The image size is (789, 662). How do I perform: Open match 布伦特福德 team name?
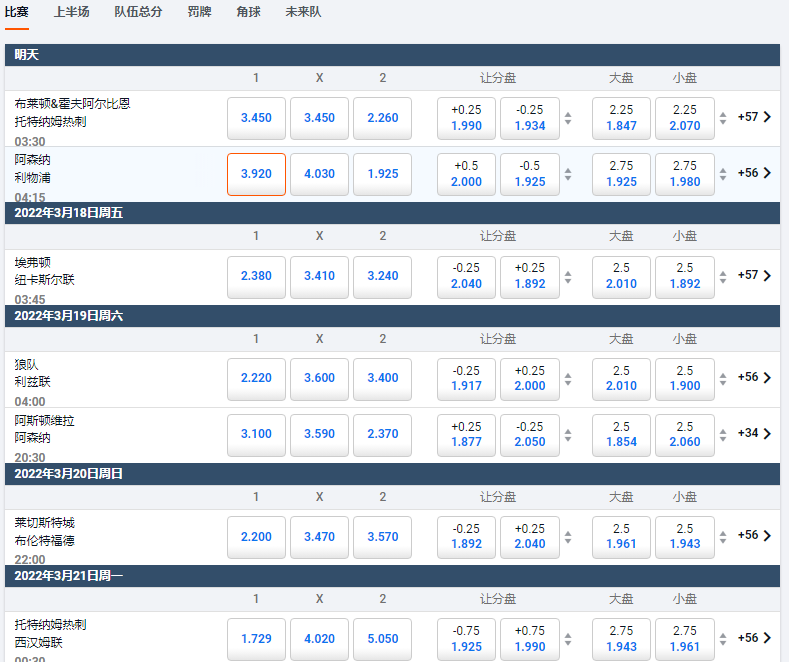coord(44,541)
